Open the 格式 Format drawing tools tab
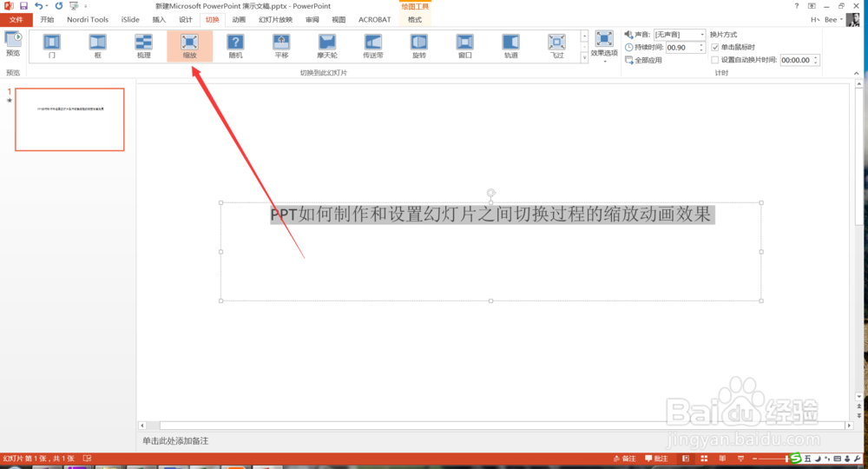This screenshot has height=469, width=868. [x=415, y=19]
